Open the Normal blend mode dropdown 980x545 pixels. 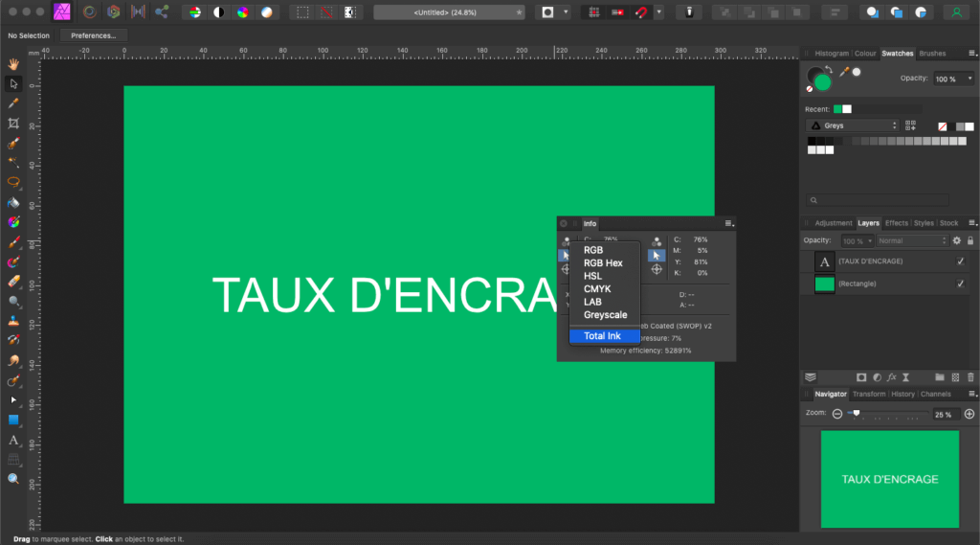[912, 241]
